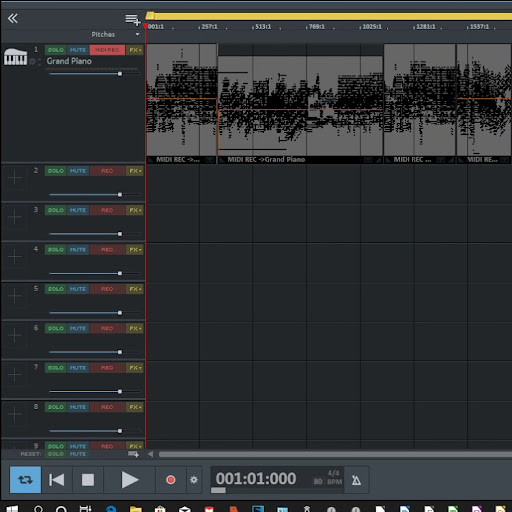Click the add track icon above track list

click(x=133, y=20)
